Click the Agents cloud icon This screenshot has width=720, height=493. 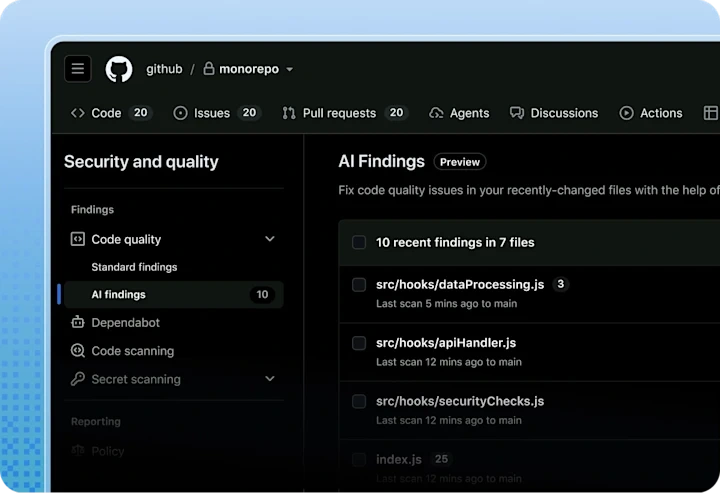click(x=436, y=113)
